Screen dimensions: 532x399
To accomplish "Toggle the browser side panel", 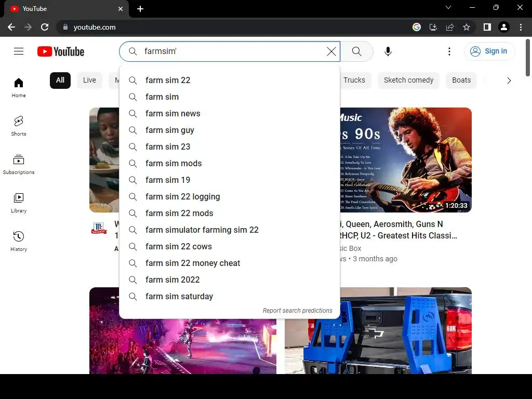I will click(x=487, y=27).
